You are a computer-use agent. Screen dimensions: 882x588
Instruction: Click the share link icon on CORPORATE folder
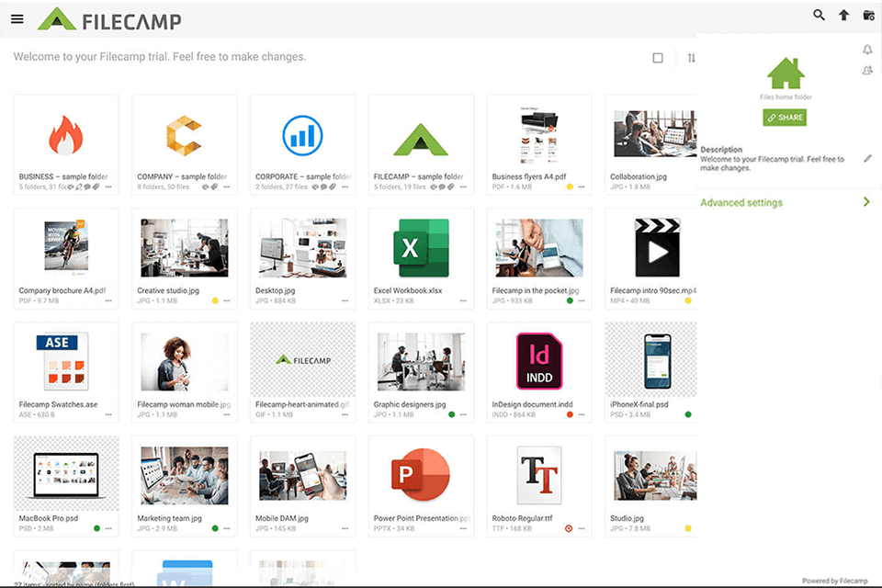(x=315, y=187)
